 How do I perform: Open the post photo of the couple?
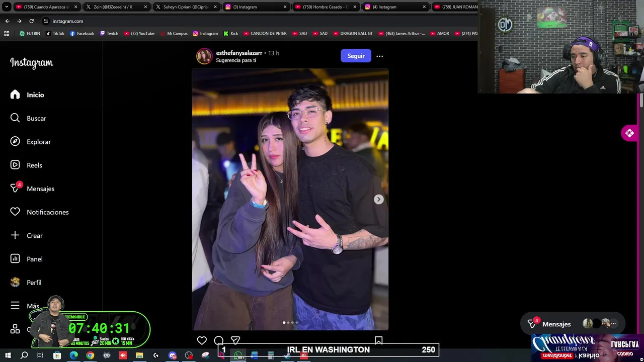click(290, 199)
